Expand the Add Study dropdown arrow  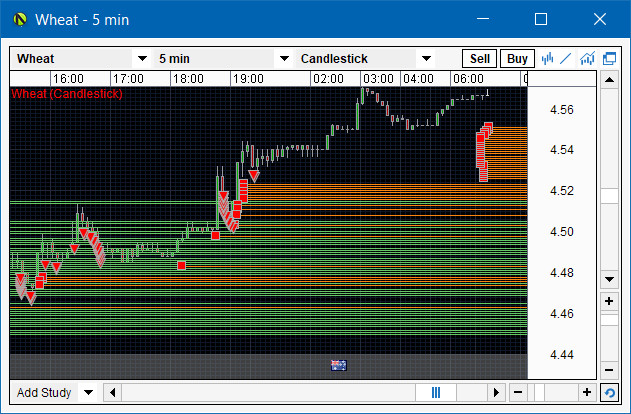coord(88,393)
